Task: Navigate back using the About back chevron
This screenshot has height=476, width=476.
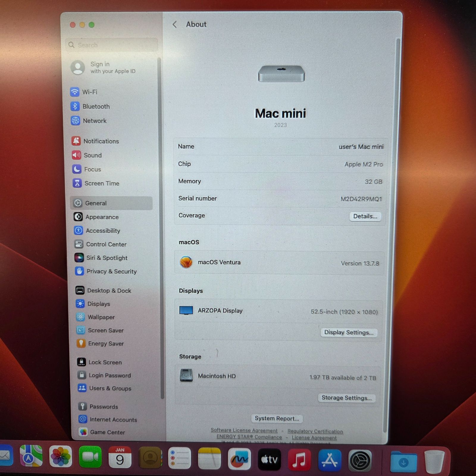Action: click(175, 25)
